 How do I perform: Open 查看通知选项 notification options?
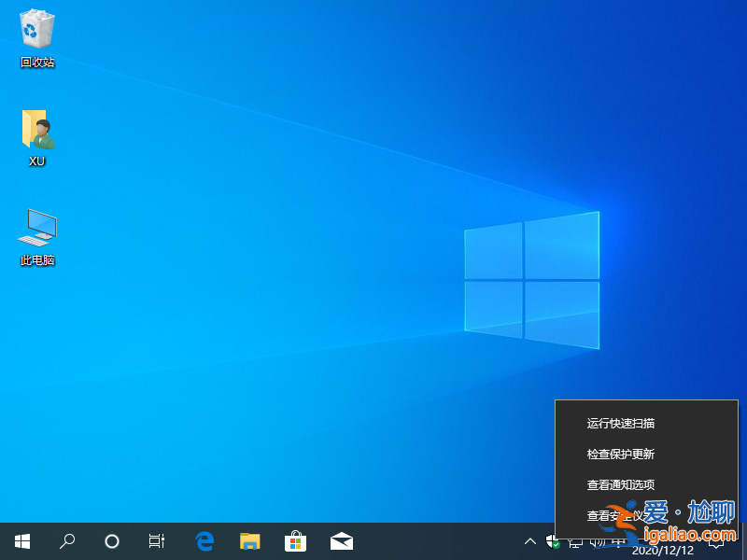coord(620,484)
